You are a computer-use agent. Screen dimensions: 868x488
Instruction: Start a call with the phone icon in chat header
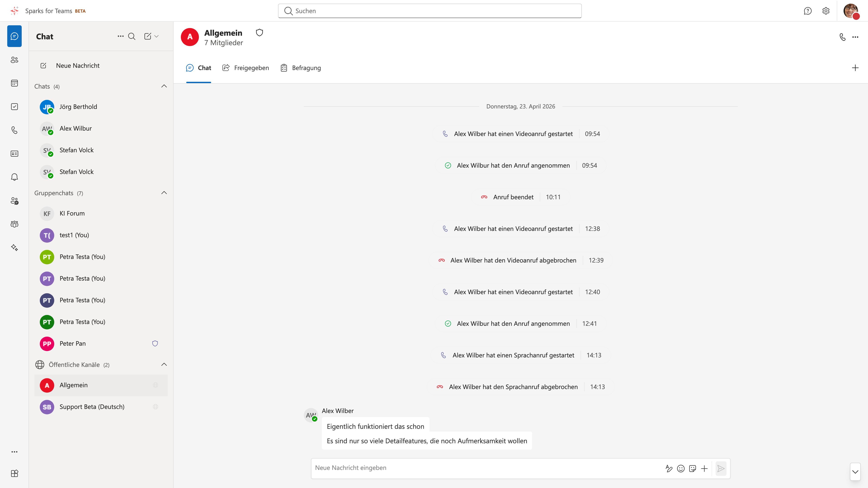842,37
